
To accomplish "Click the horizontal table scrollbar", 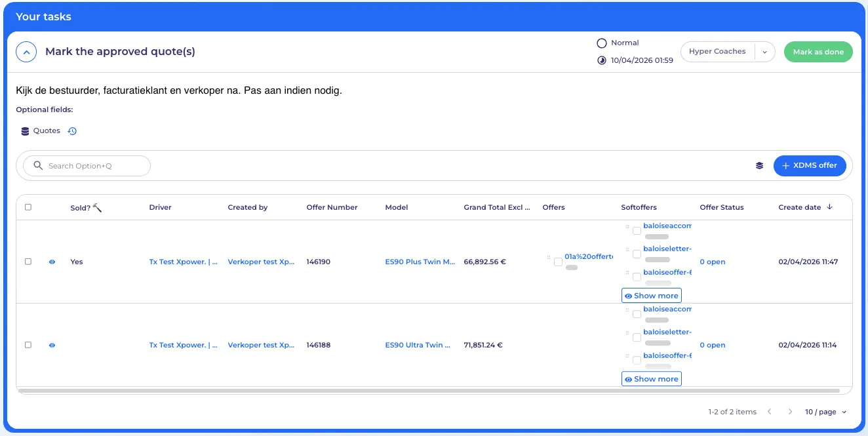I will click(x=429, y=391).
